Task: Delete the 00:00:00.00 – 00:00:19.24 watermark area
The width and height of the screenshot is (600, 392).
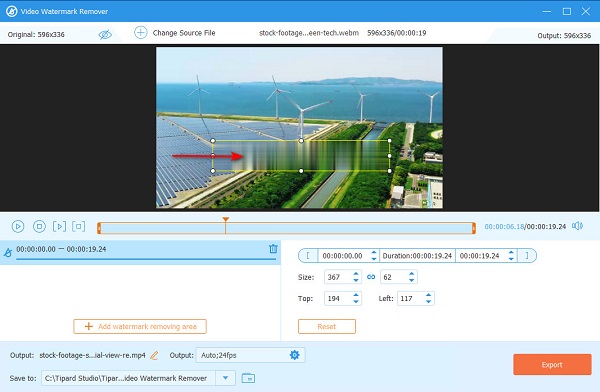Action: point(273,249)
